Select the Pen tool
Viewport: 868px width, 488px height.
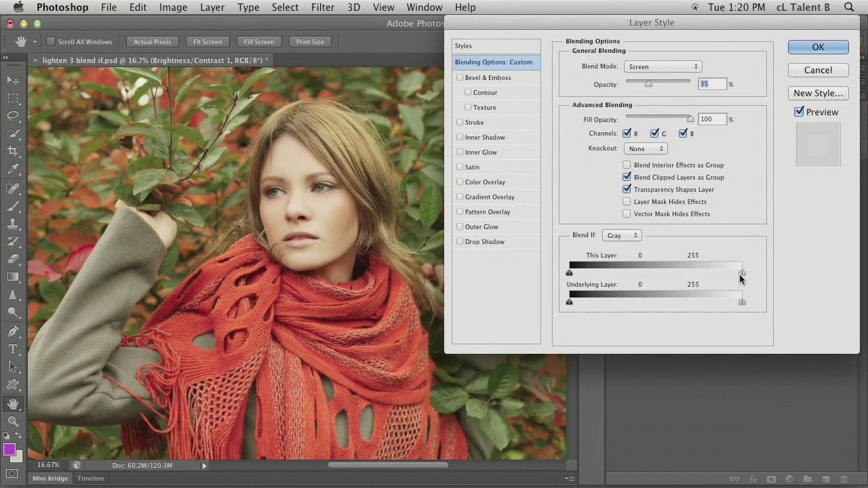click(x=13, y=332)
